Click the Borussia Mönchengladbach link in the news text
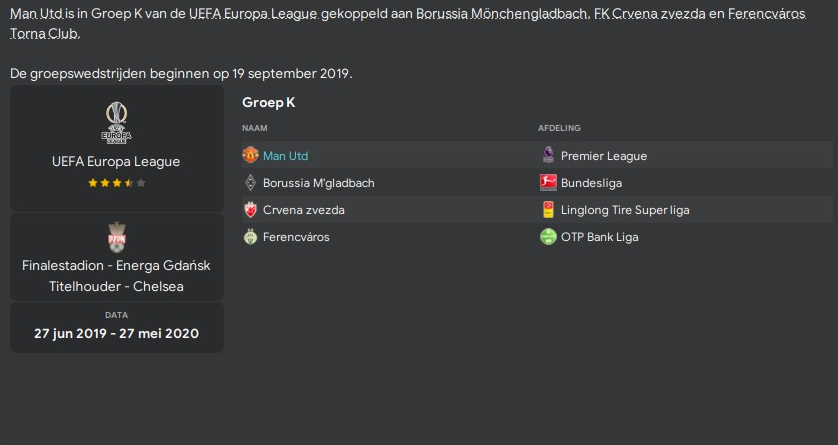Viewport: 838px width, 445px height. pos(503,13)
